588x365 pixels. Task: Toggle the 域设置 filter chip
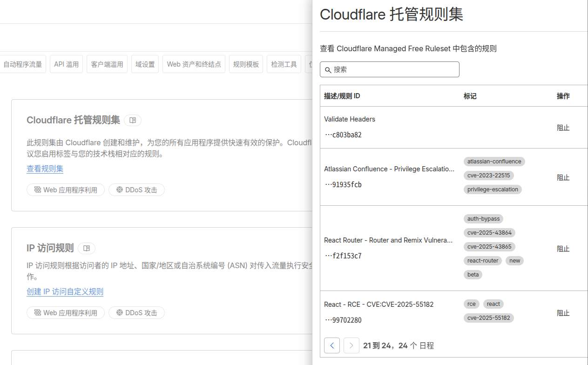[145, 64]
